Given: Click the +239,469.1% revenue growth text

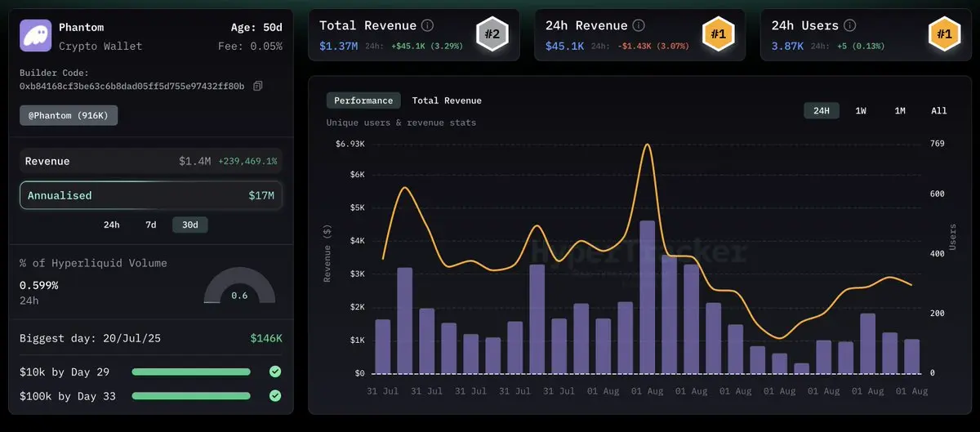Looking at the screenshot, I should (x=247, y=162).
